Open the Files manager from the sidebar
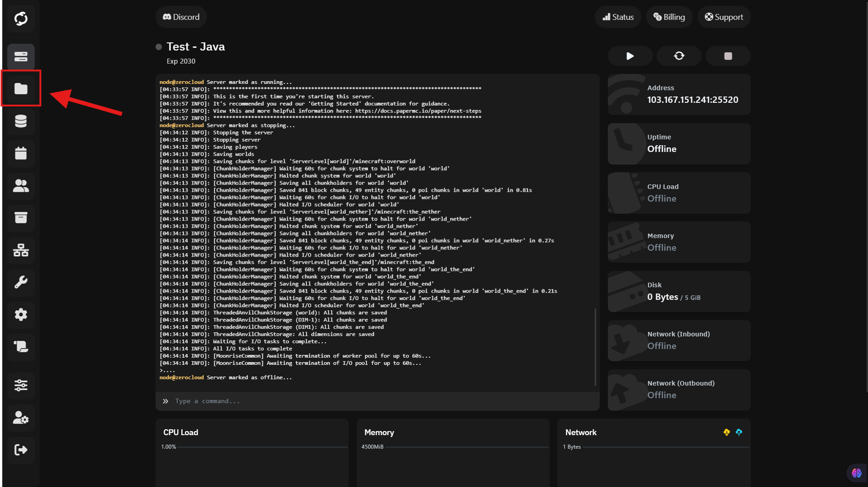 pos(21,88)
